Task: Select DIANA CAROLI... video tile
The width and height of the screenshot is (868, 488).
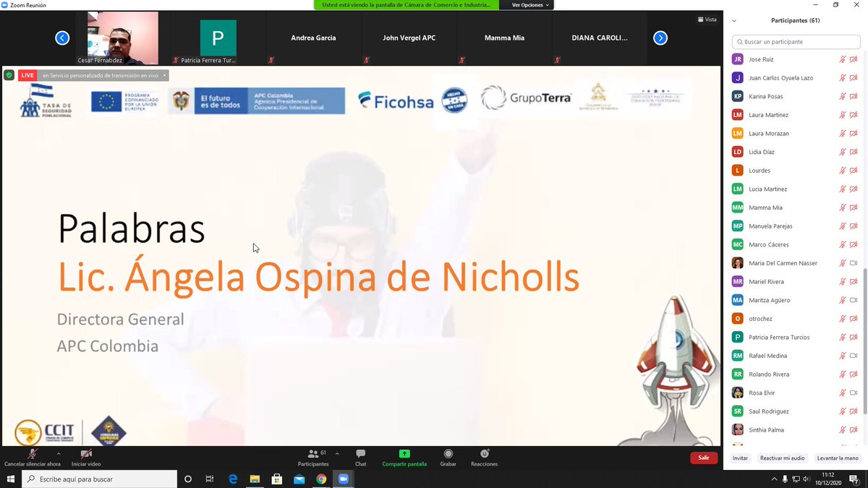Action: [x=600, y=38]
